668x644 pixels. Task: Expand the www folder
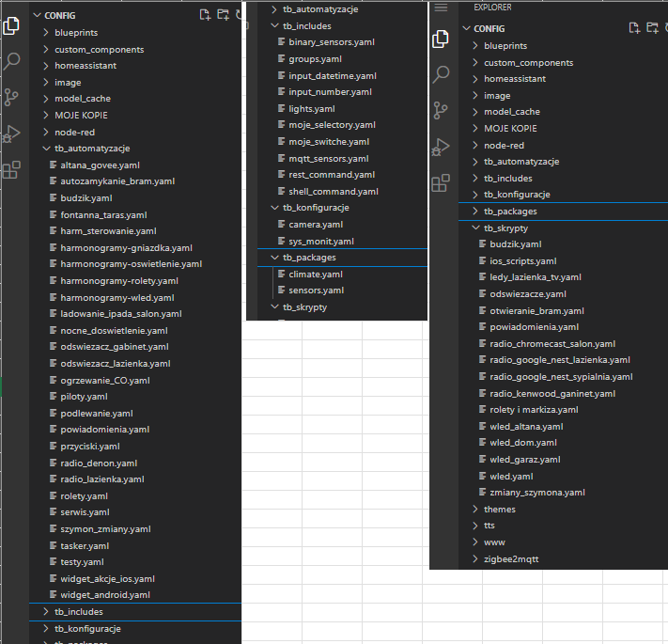(x=494, y=542)
